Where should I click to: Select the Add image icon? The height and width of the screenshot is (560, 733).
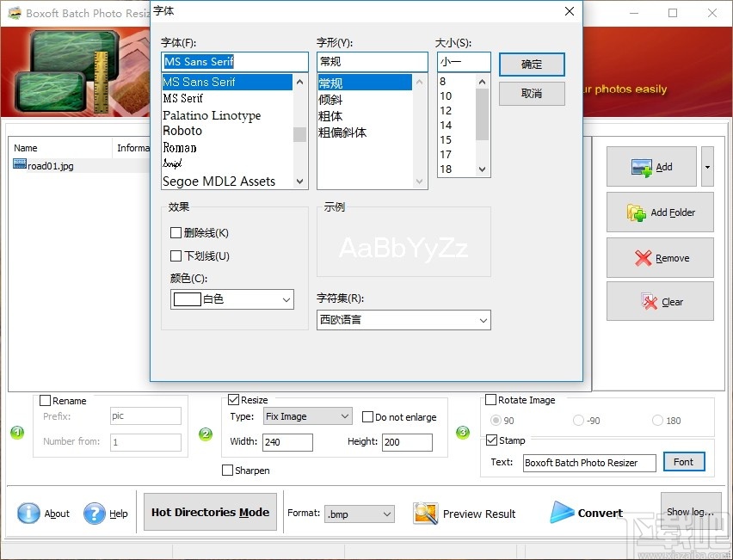(640, 166)
